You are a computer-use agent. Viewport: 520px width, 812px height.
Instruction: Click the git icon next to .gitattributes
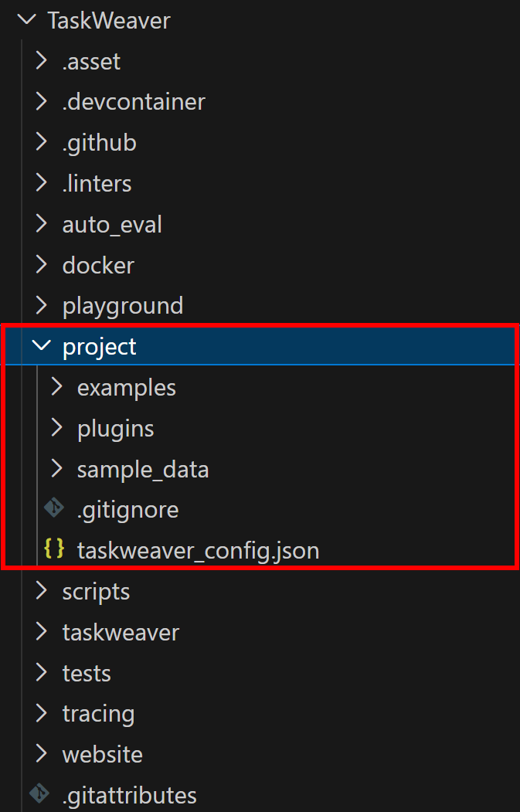tap(39, 794)
